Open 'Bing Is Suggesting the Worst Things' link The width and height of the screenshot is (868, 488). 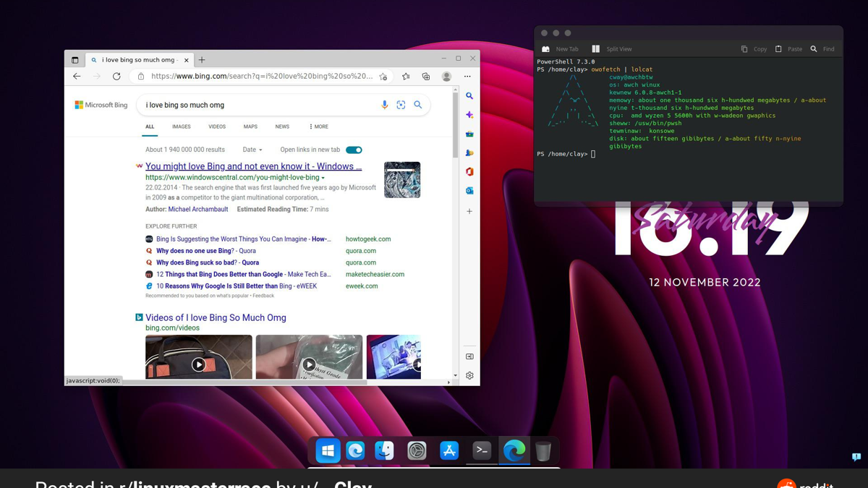coord(244,239)
